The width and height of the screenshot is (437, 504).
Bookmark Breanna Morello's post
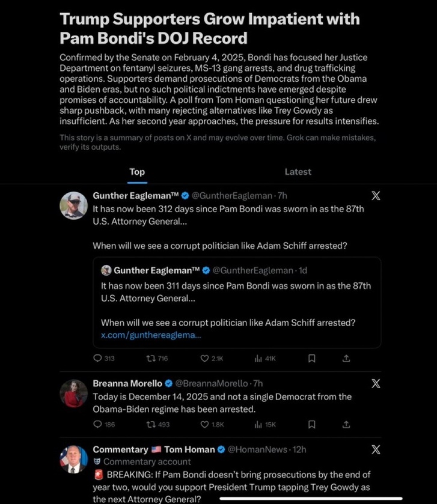311,424
